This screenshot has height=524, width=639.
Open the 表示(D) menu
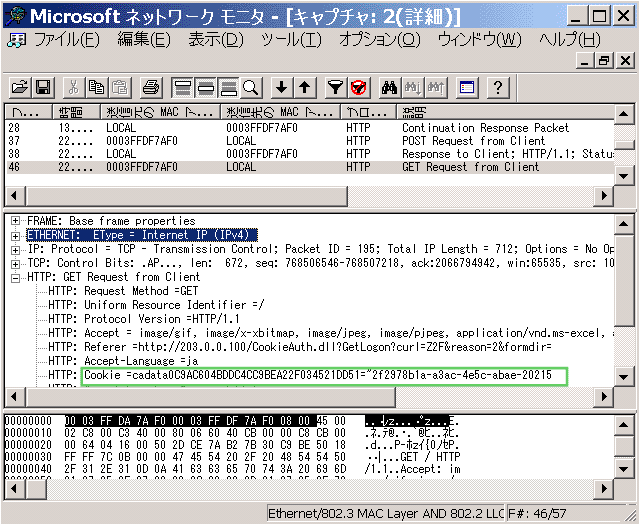[216, 40]
